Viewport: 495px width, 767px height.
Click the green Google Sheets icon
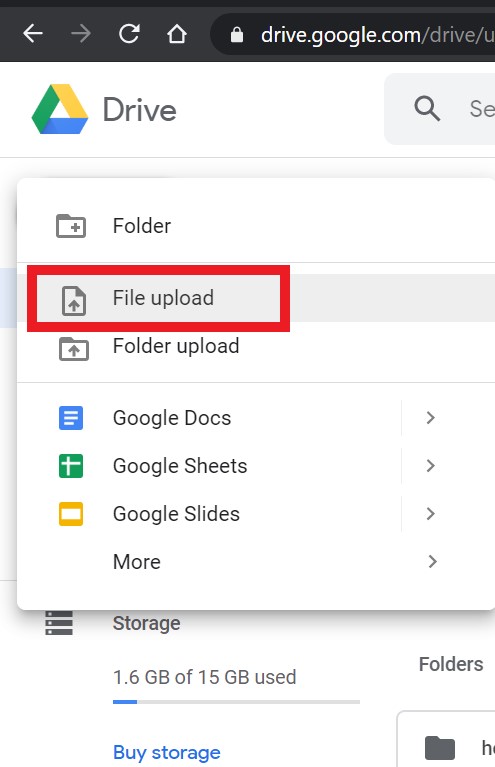point(71,466)
